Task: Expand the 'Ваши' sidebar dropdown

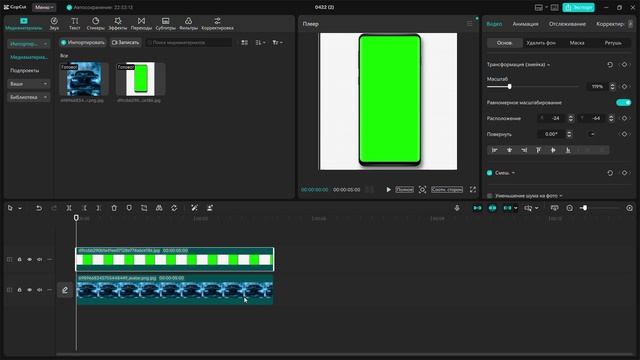Action: [x=28, y=84]
